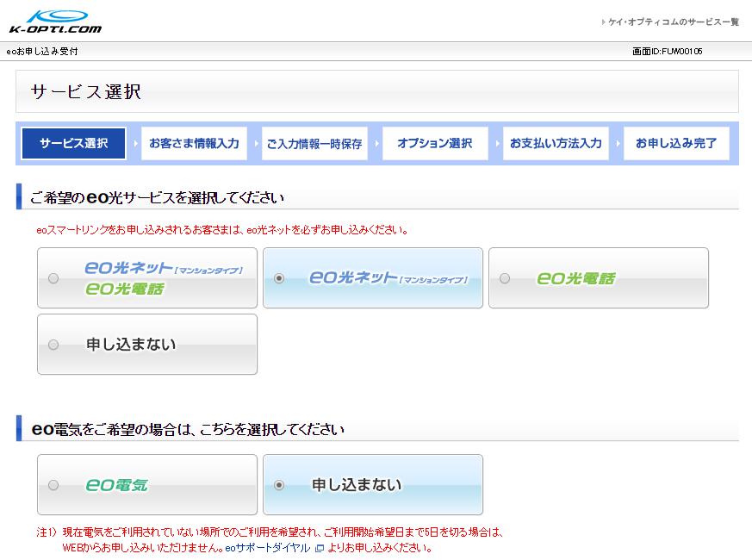
Task: Click the ご希望のeo光サービスを選択してください heading
Action: [157, 197]
